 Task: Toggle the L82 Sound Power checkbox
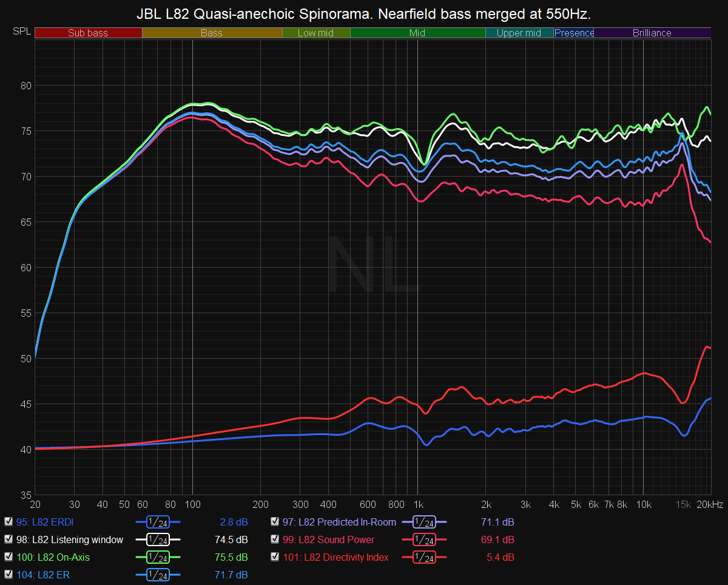tap(275, 539)
